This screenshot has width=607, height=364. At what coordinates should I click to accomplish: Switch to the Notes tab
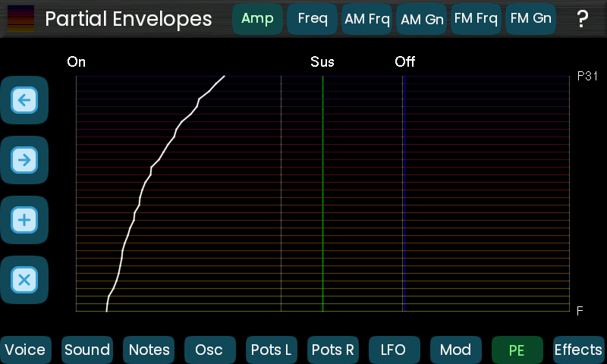(149, 350)
